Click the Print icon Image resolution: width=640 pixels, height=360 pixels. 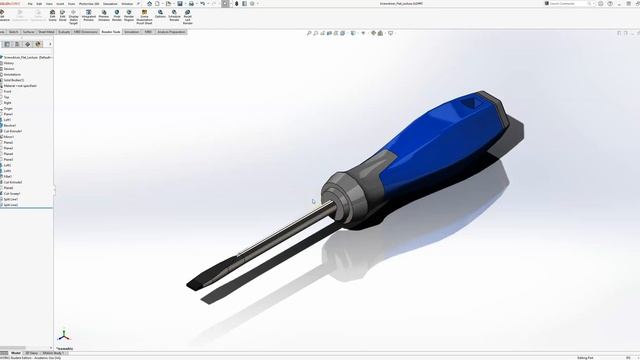click(x=191, y=4)
